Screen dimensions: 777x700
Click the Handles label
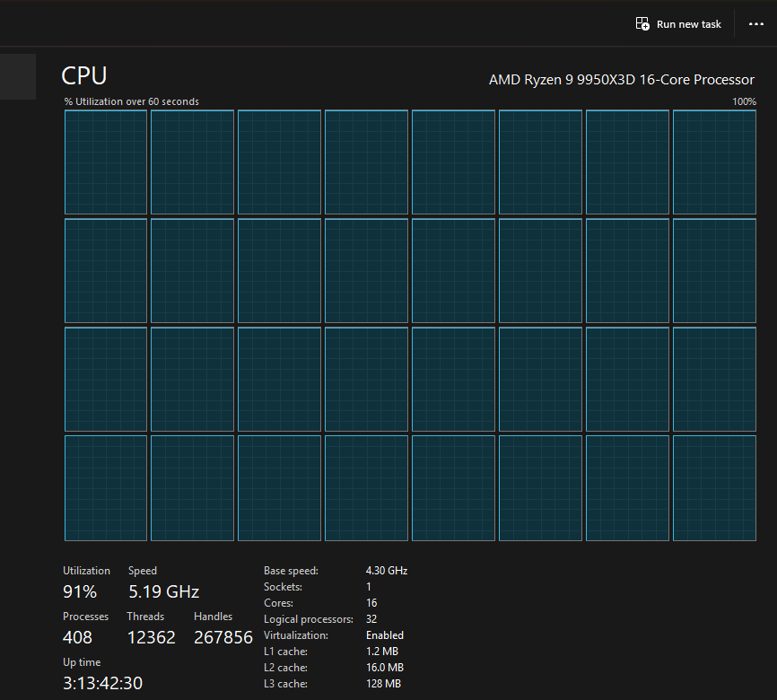[x=213, y=617]
